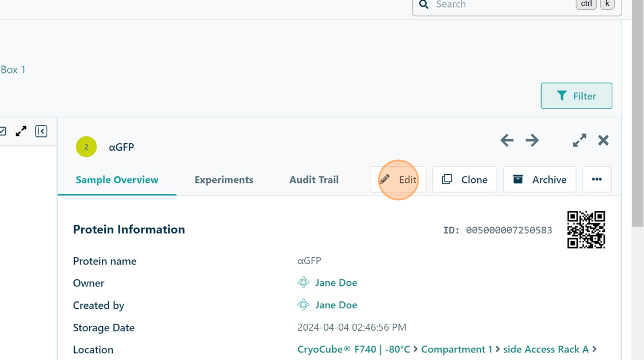Toggle the select-all checkbox in list toolbar
This screenshot has height=360, width=644.
(x=2, y=131)
